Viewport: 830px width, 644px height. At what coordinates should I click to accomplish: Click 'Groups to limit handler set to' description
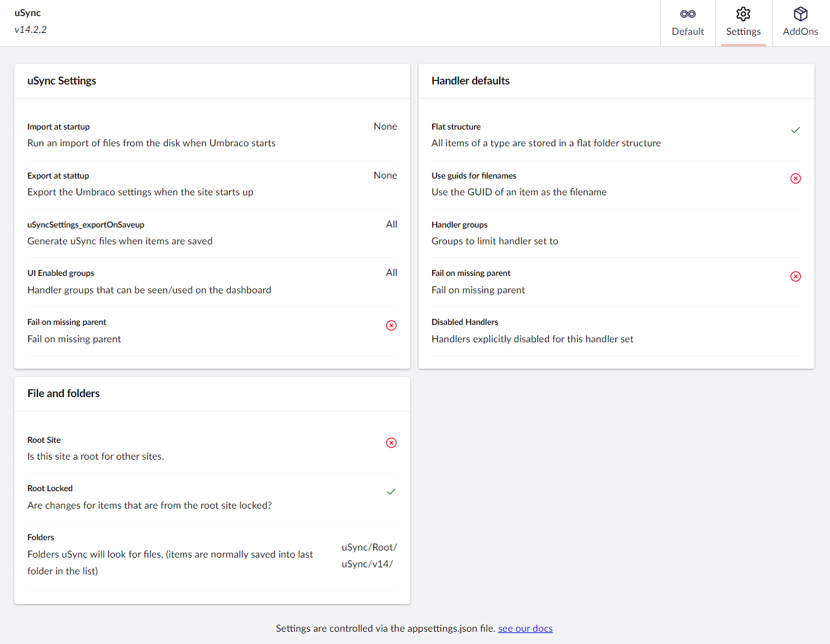(495, 241)
